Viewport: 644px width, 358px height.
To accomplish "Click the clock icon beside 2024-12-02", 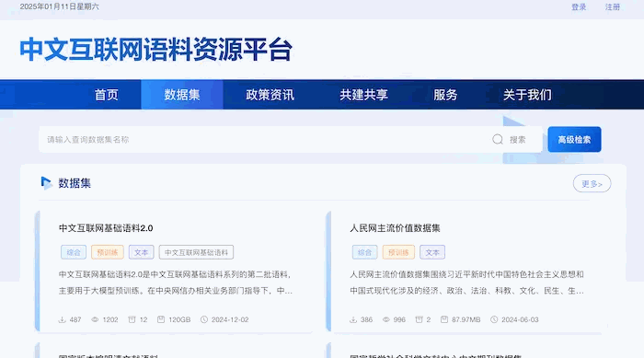I will coord(204,319).
